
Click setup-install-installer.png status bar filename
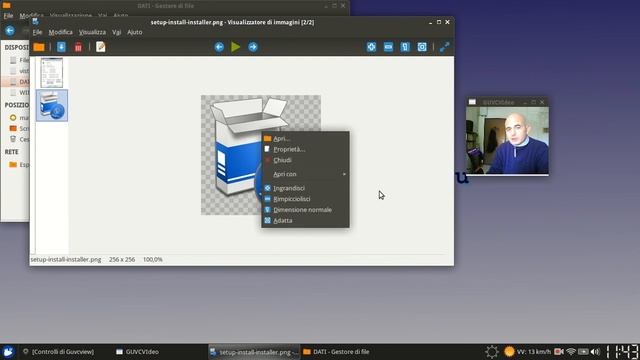[66, 259]
